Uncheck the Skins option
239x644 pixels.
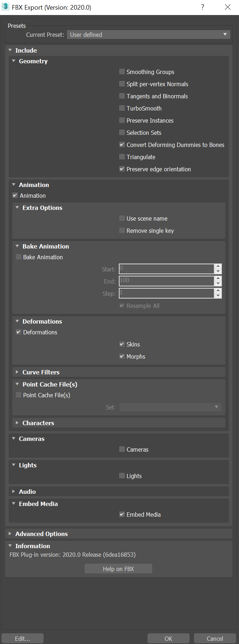(x=122, y=344)
